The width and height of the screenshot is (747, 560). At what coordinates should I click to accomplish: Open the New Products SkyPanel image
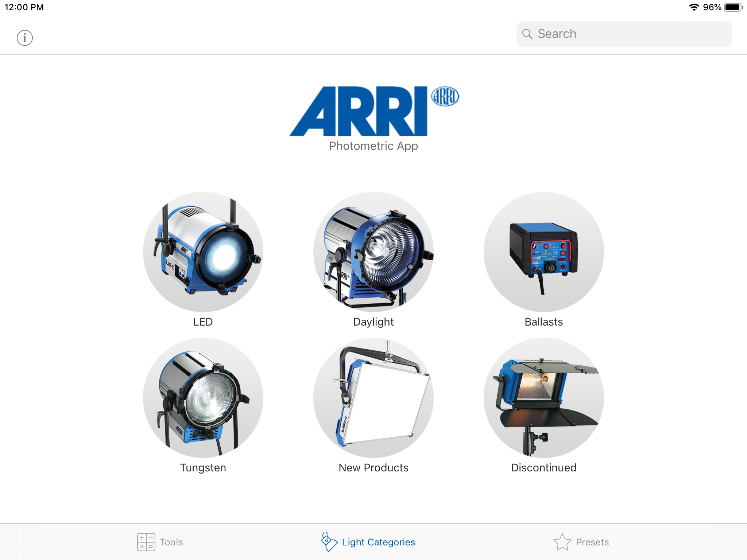tap(373, 397)
